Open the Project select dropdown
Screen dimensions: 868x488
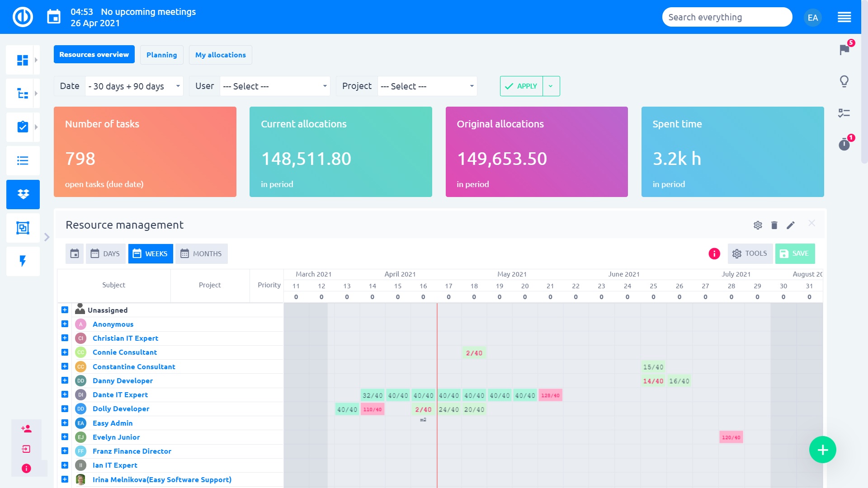pos(427,86)
